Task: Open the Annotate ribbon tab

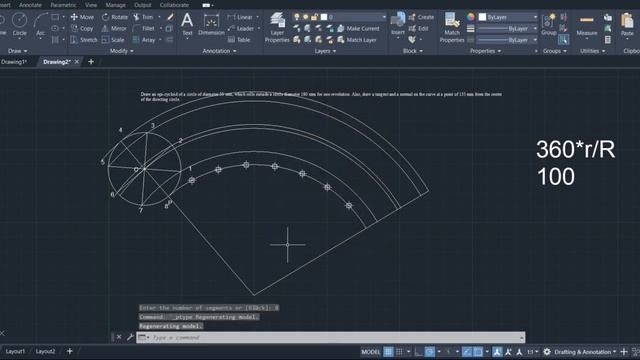Action: pyautogui.click(x=30, y=5)
